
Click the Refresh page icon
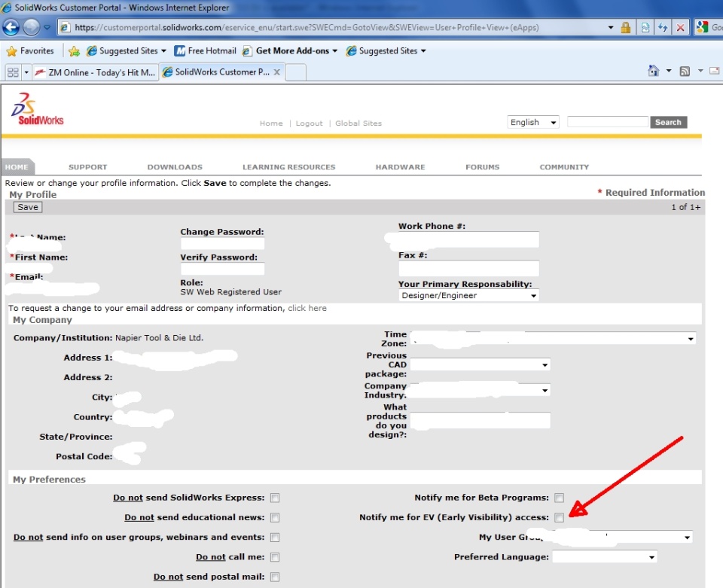[663, 28]
